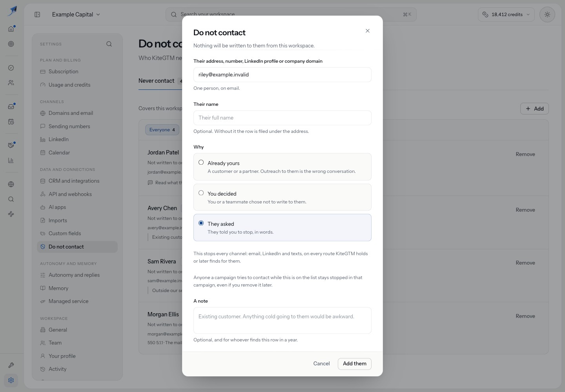Expand the 18,412 credits dropdown
The image size is (565, 392).
click(506, 15)
